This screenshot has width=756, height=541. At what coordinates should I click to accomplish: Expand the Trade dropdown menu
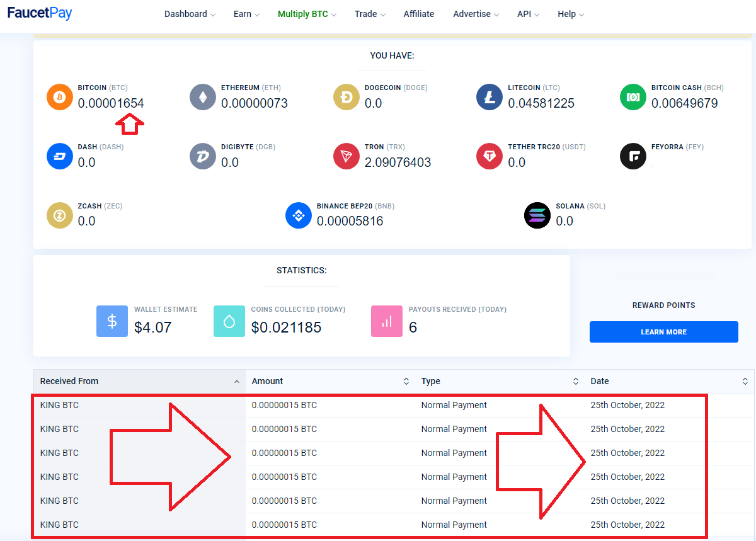[370, 14]
